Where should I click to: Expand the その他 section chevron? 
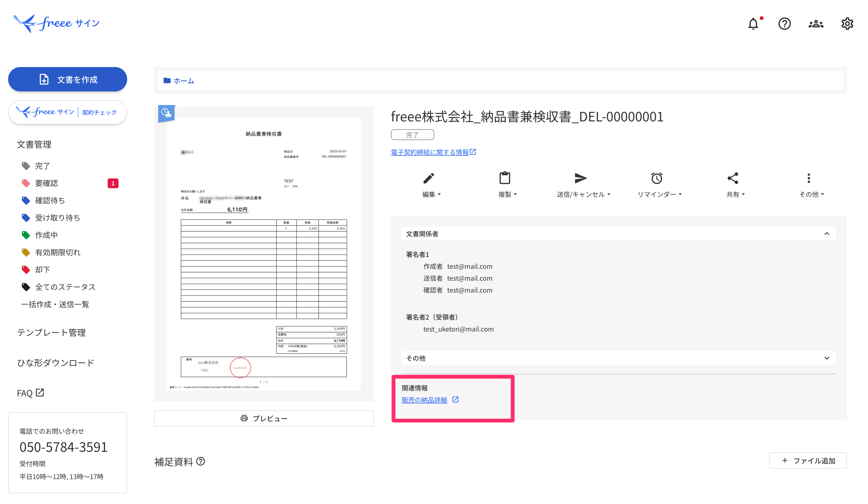(827, 358)
